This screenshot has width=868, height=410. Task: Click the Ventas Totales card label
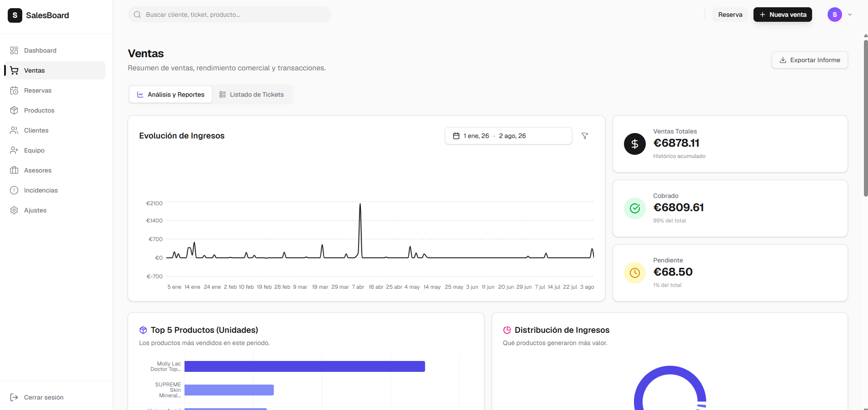tap(675, 131)
